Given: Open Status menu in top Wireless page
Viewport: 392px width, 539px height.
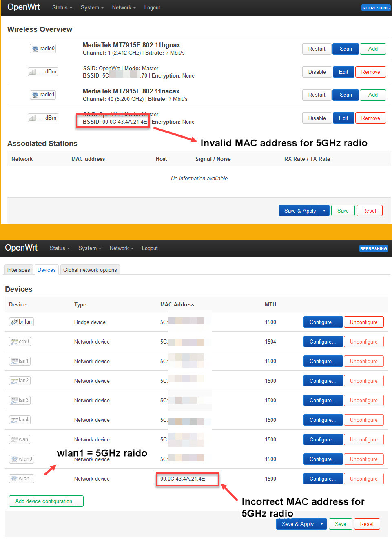Looking at the screenshot, I should (62, 7).
